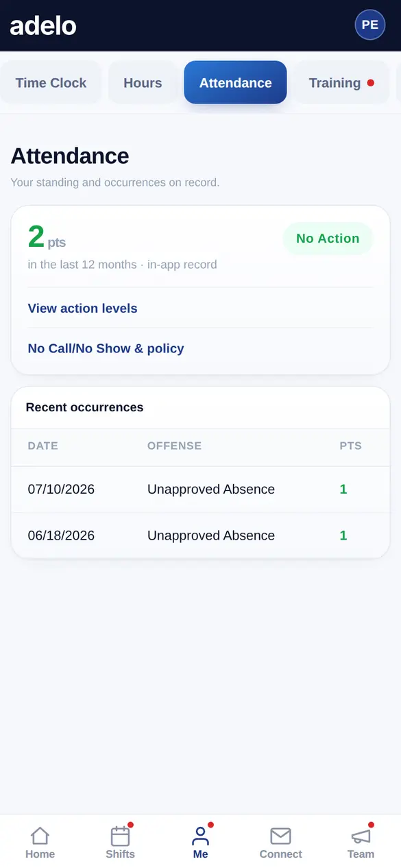Click the 2 pts point total
This screenshot has width=401, height=868.
(x=47, y=237)
